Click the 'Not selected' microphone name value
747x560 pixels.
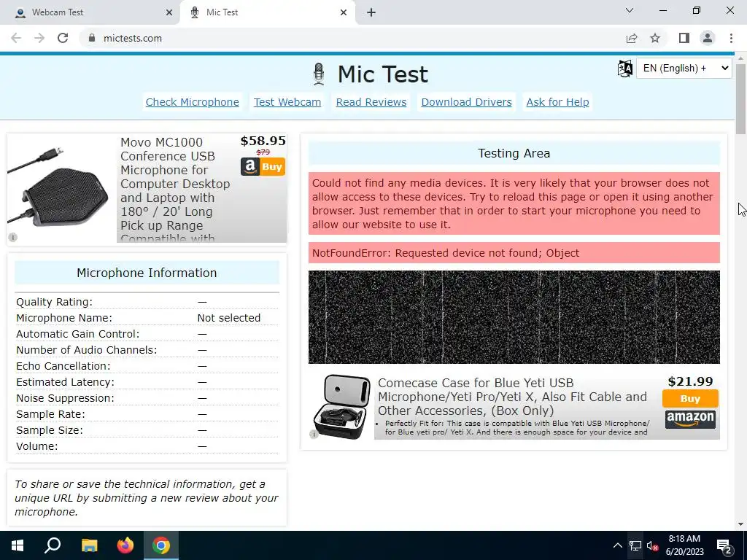tap(228, 318)
